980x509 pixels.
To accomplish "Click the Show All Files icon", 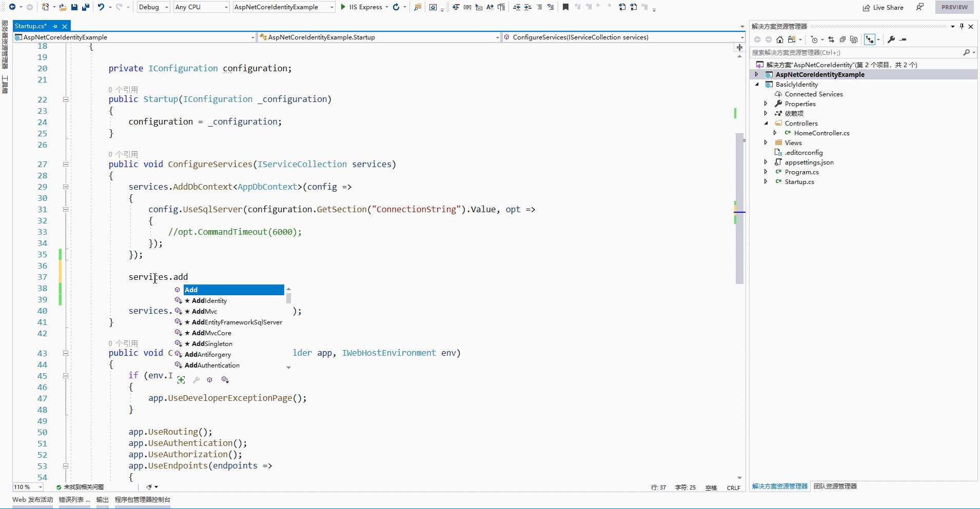I will (x=854, y=39).
